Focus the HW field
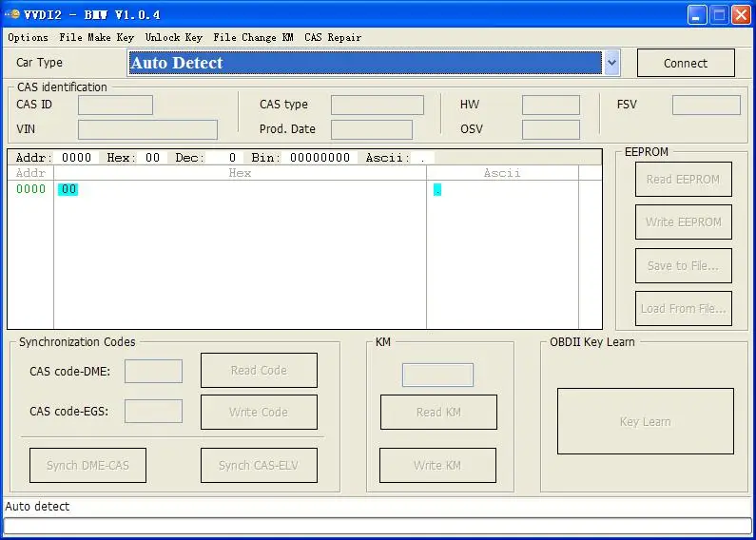 tap(551, 106)
